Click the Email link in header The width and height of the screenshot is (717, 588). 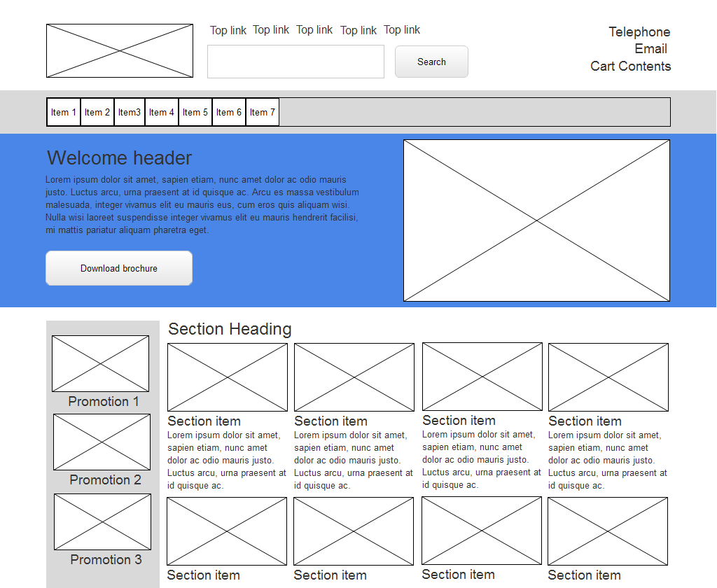[650, 49]
